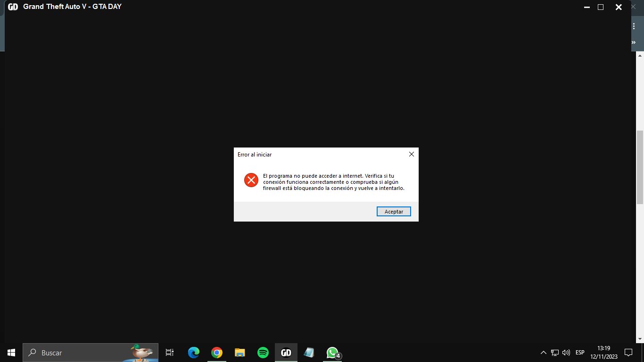Click the red error icon in dialog

251,180
